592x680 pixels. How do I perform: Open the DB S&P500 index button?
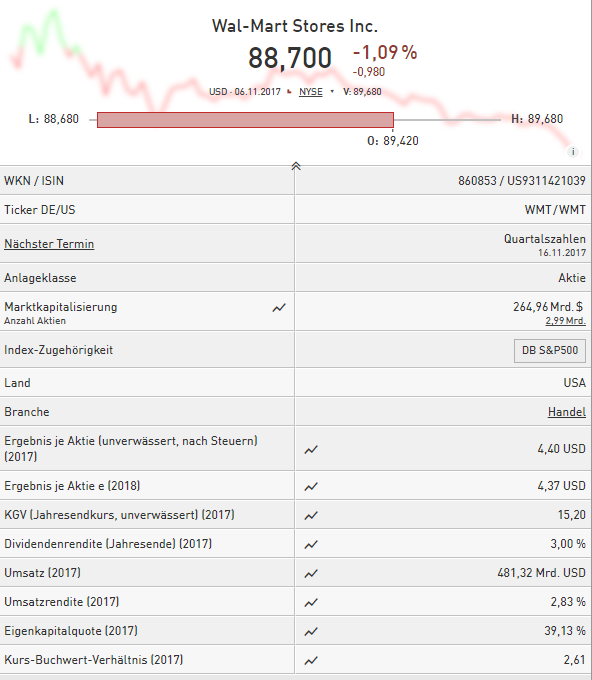(x=549, y=350)
